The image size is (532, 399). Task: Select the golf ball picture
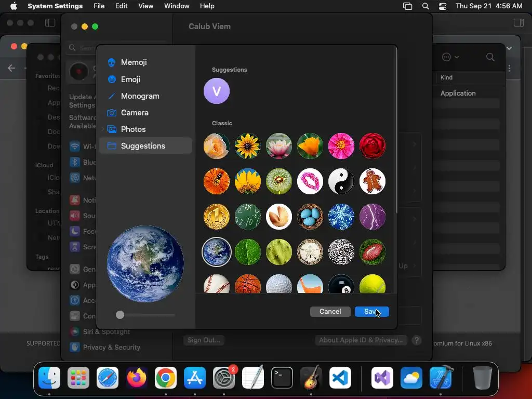[x=279, y=284]
